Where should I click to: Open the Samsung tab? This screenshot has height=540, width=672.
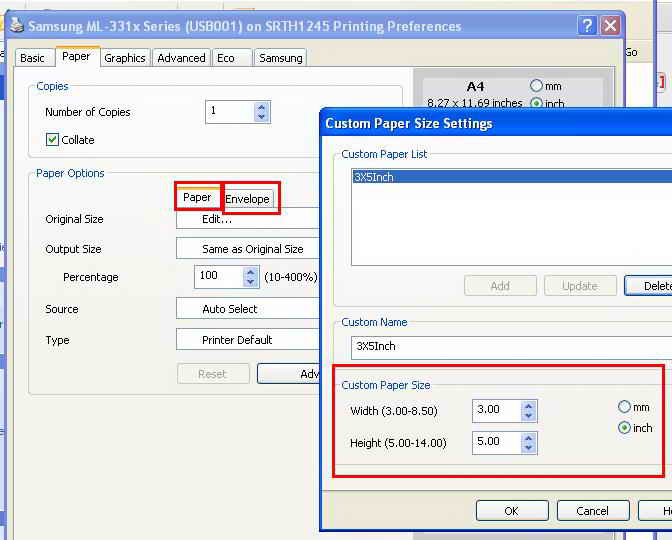coord(281,58)
